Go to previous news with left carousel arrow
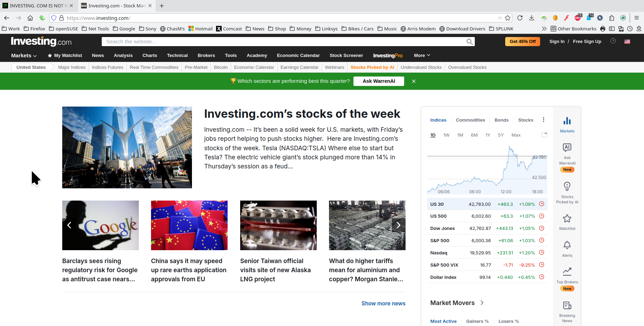Image resolution: width=644 pixels, height=326 pixels. pos(69,225)
